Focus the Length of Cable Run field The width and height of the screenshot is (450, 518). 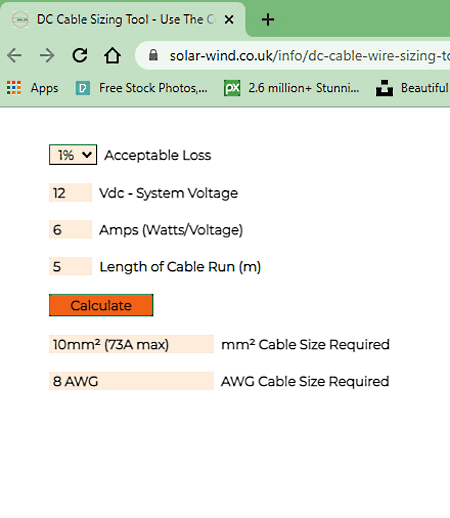(x=70, y=266)
